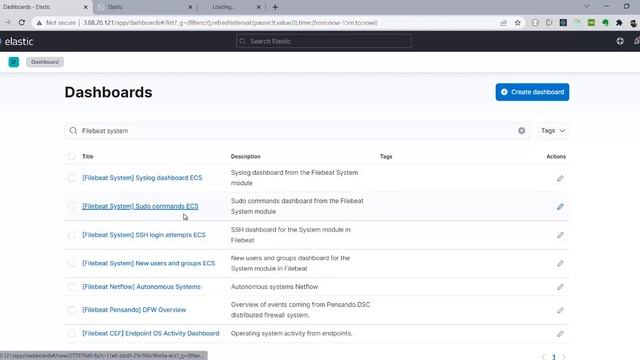This screenshot has height=360, width=640.
Task: Click the next page pagination arrow
Action: (564, 357)
